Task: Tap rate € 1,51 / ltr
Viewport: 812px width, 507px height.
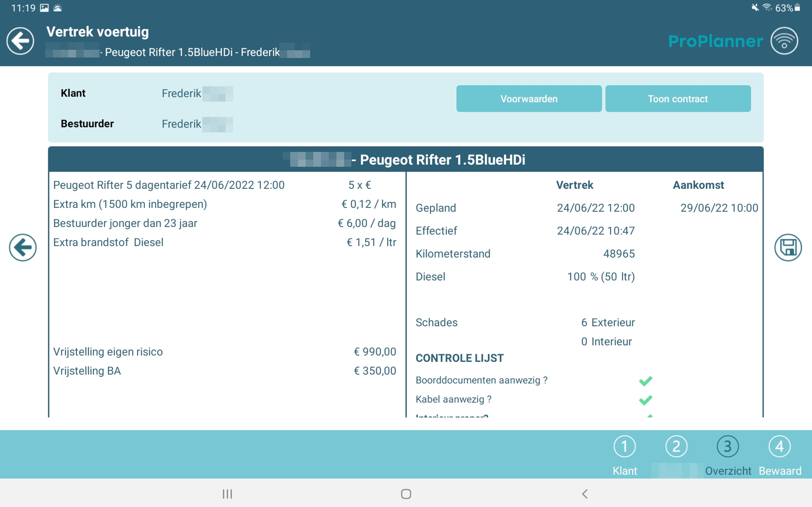Action: coord(371,242)
